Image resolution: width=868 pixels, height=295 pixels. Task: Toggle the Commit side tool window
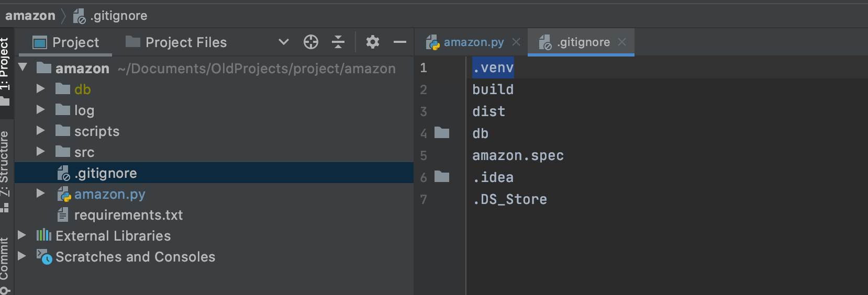5,266
